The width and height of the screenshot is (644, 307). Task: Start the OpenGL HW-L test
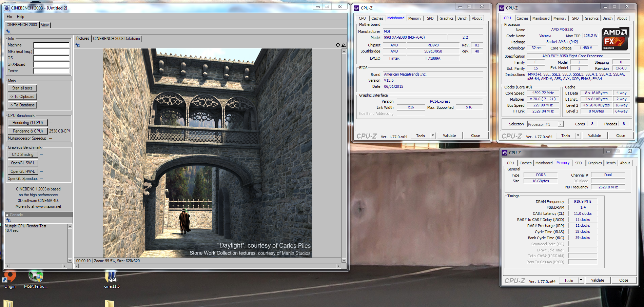coord(23,171)
